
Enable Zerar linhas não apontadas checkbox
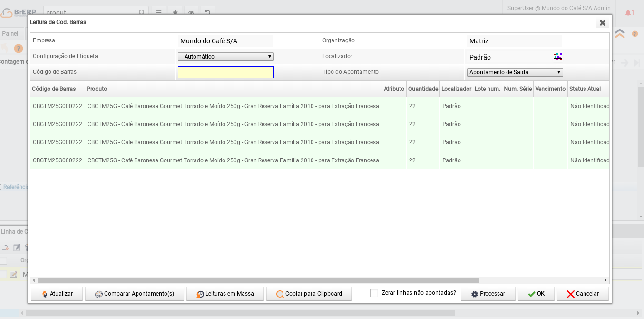374,293
